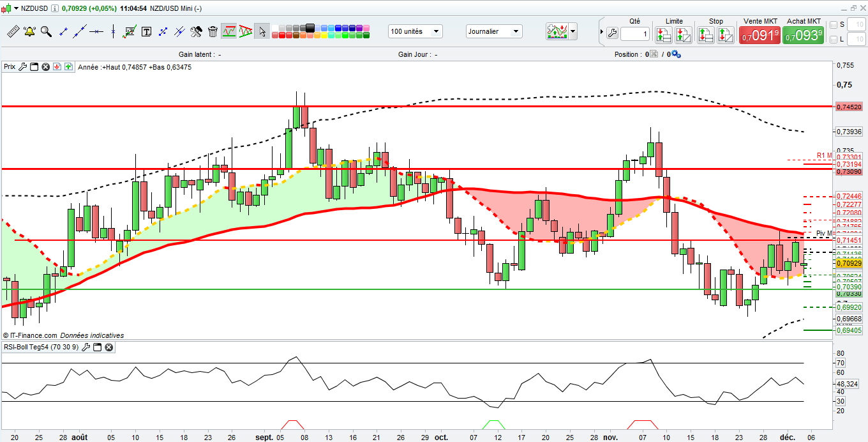Collapse the trading panel arrow
The image size is (868, 442).
click(x=602, y=31)
